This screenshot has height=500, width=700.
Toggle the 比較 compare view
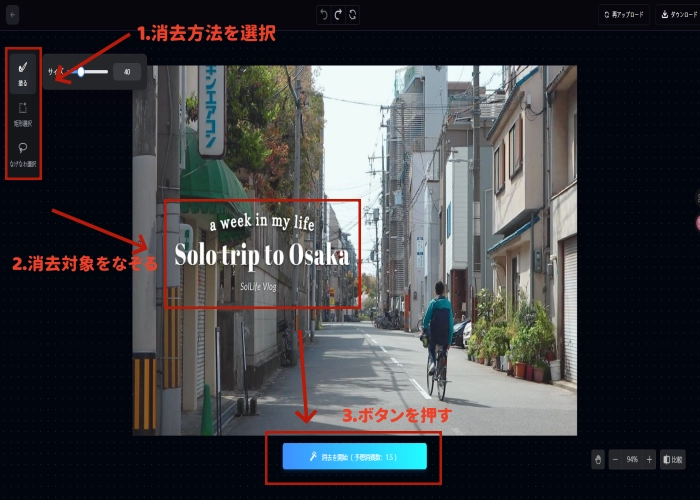pyautogui.click(x=672, y=459)
